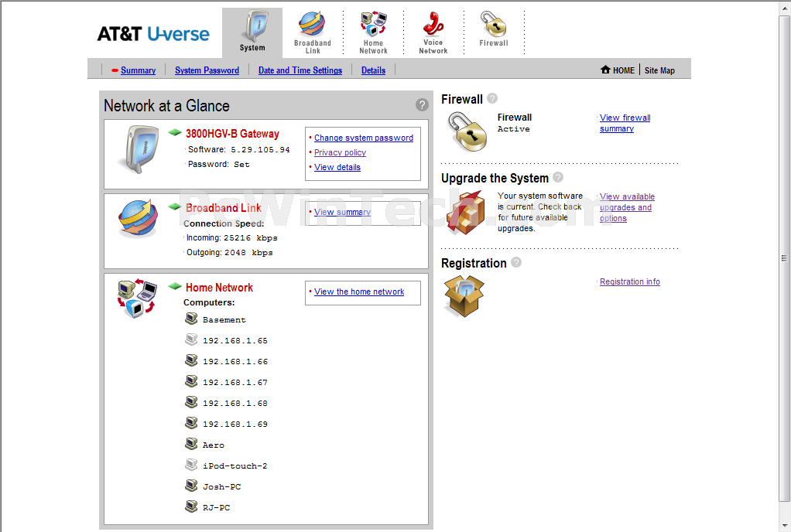Click the RJ-PC computer icon
791x532 pixels.
pos(191,506)
